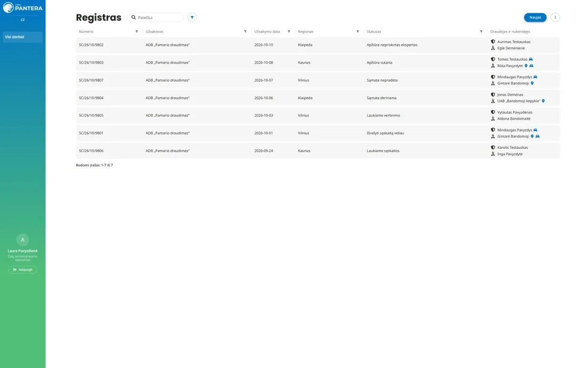Image resolution: width=588 pixels, height=368 pixels.
Task: Click the Draudėjas ir nukentėjęs column header
Action: click(510, 32)
